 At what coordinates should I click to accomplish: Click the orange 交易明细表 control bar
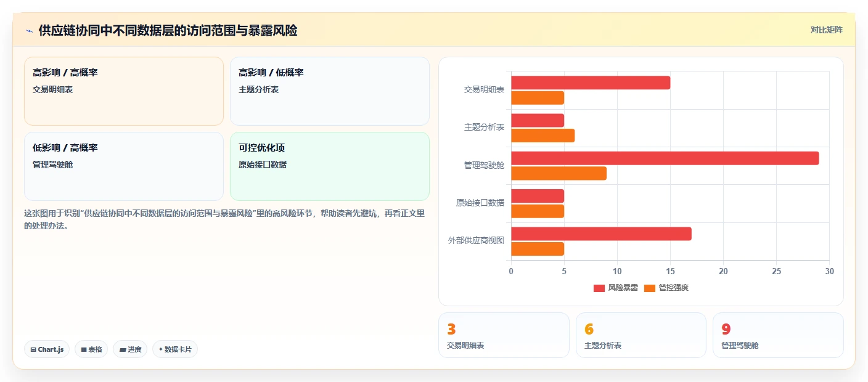coord(538,97)
